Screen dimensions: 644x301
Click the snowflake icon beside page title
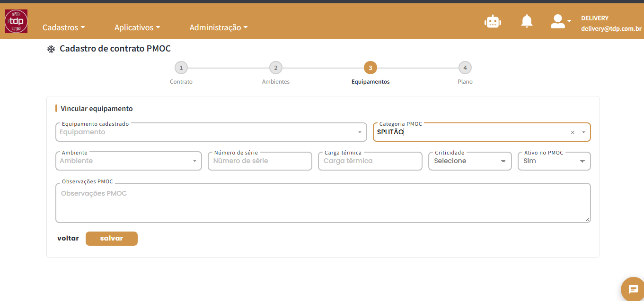point(51,49)
